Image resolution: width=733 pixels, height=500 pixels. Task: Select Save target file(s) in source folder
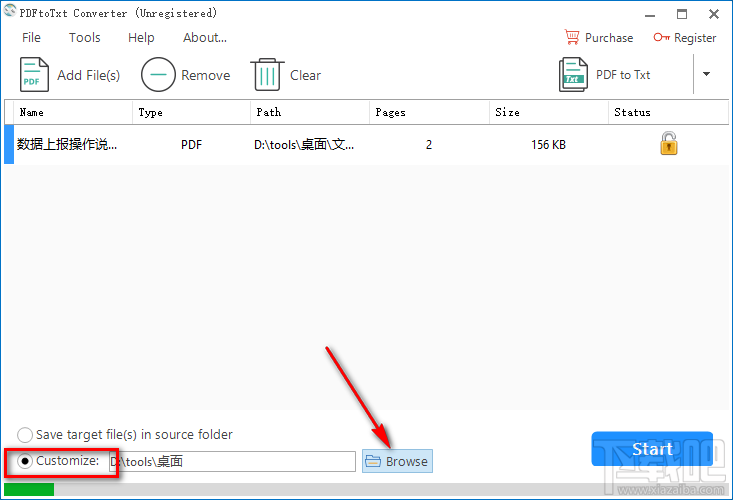[24, 435]
